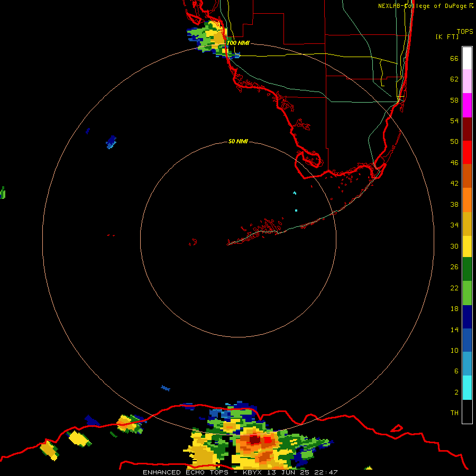Click the medium blue legend swatch
476x476 pixels.
(x=467, y=340)
